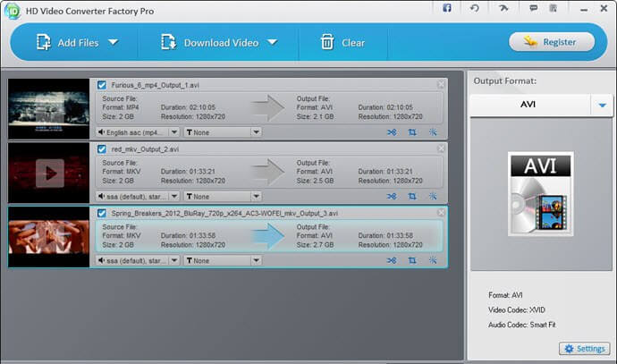Image resolution: width=617 pixels, height=364 pixels.
Task: Click the Furious_6 video thumbnail
Action: click(49, 108)
